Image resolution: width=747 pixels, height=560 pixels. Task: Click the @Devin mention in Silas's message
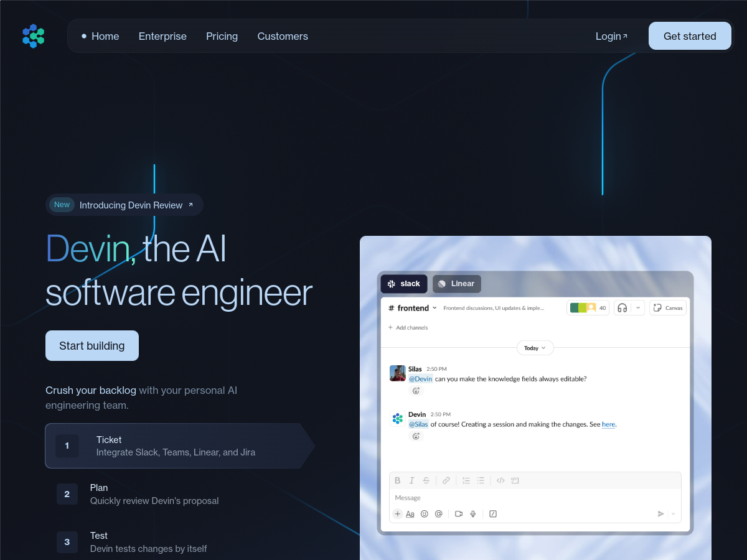pos(420,379)
